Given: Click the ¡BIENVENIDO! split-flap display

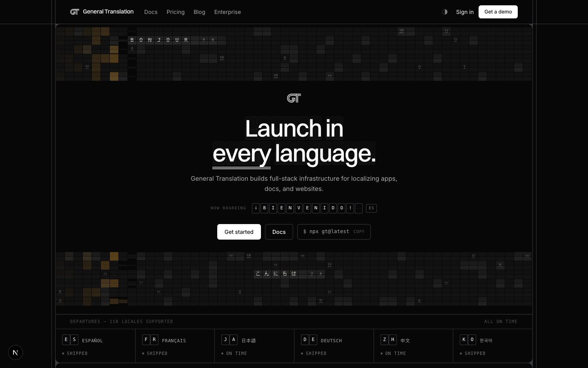Looking at the screenshot, I should [x=307, y=208].
